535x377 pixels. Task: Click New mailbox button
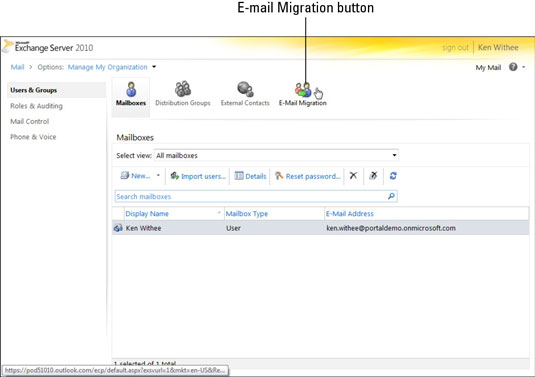(x=135, y=176)
